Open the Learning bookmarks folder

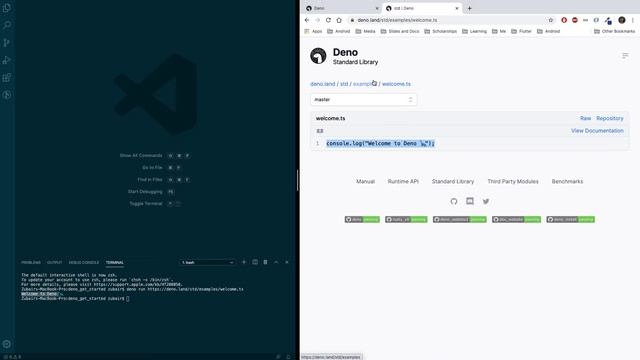coord(474,31)
